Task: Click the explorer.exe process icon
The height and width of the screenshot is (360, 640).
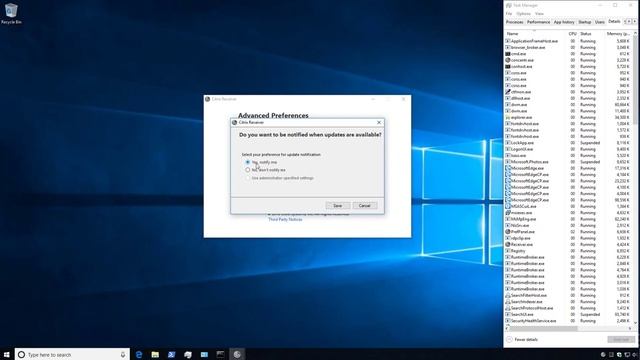Action: 508,117
